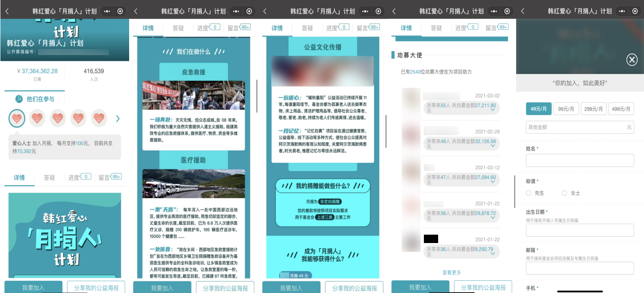This screenshot has width=644, height=293.
Task: Tap the 医疗援助 ambulance convoy photo
Action: (x=194, y=183)
